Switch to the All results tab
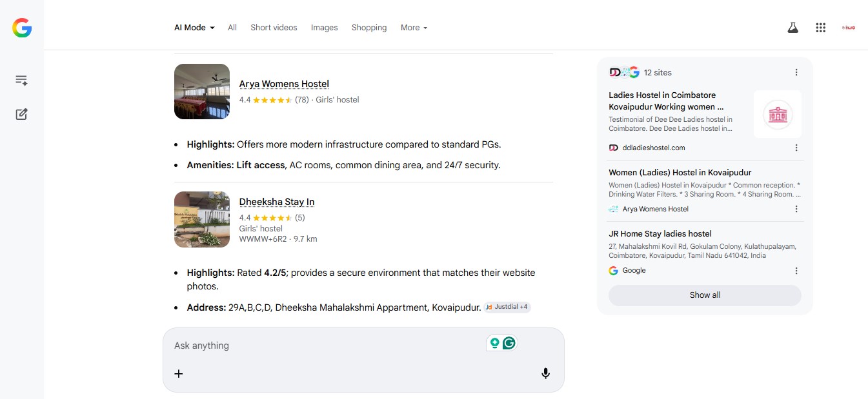The width and height of the screenshot is (868, 399). pos(232,28)
